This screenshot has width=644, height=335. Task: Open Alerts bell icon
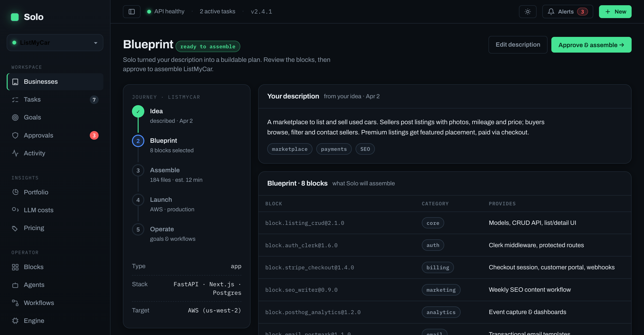click(551, 11)
